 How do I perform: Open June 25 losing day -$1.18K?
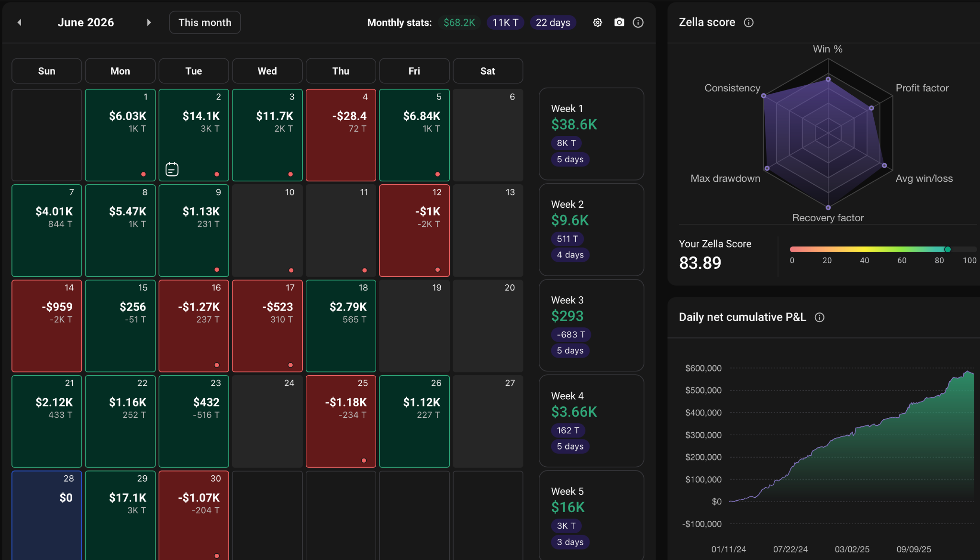[x=341, y=421]
